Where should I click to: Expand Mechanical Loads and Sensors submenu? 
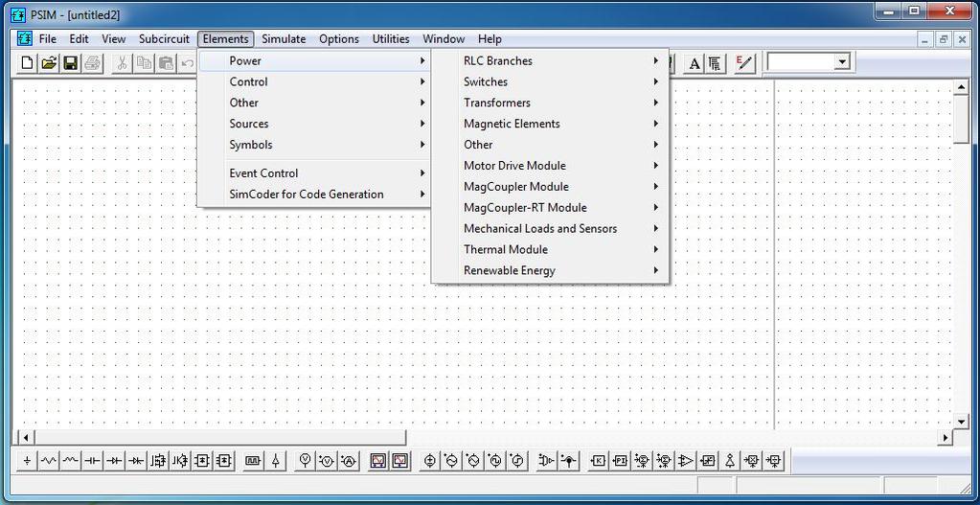click(x=551, y=229)
